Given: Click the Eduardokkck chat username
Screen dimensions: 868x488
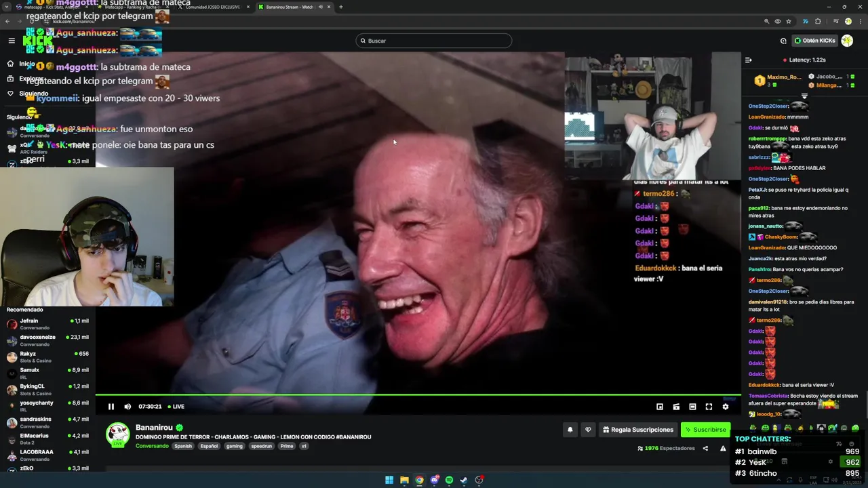Looking at the screenshot, I should pos(764,385).
